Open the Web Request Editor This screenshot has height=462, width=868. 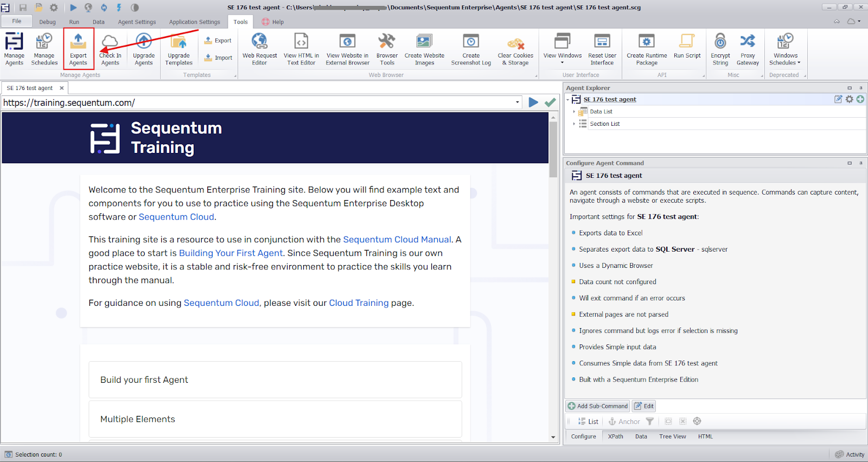coord(259,49)
